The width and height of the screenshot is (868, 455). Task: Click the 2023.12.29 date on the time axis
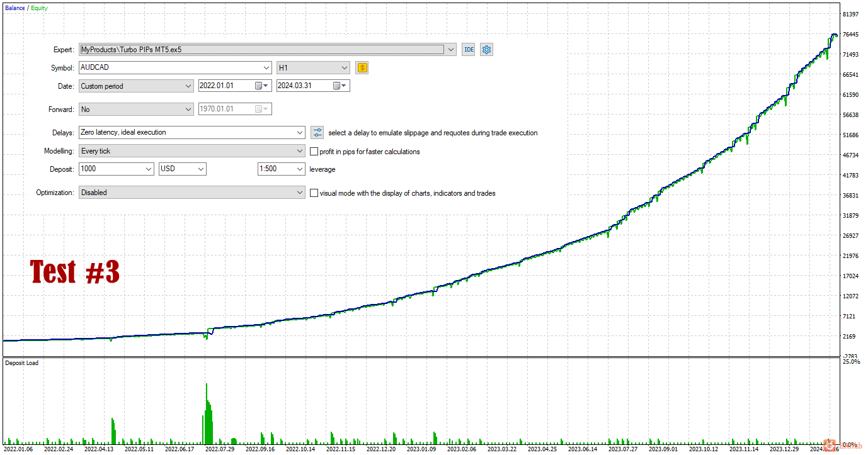(x=784, y=449)
